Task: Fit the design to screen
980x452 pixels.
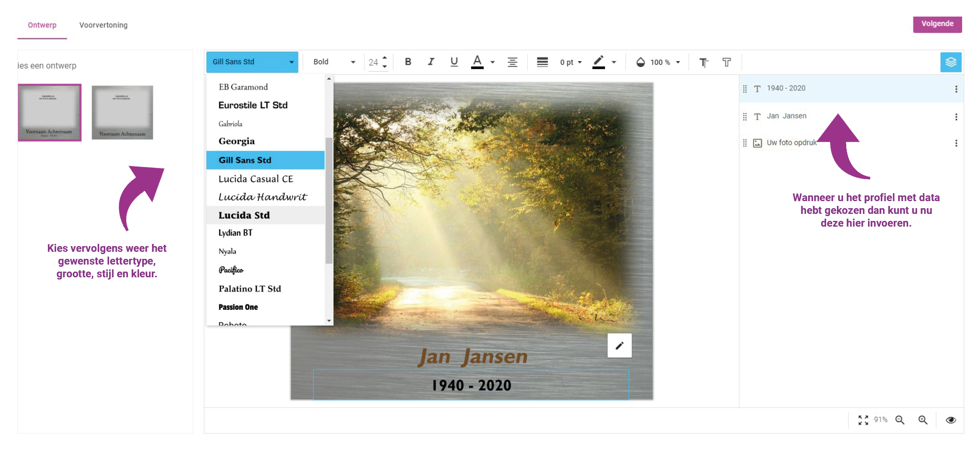Action: (863, 420)
